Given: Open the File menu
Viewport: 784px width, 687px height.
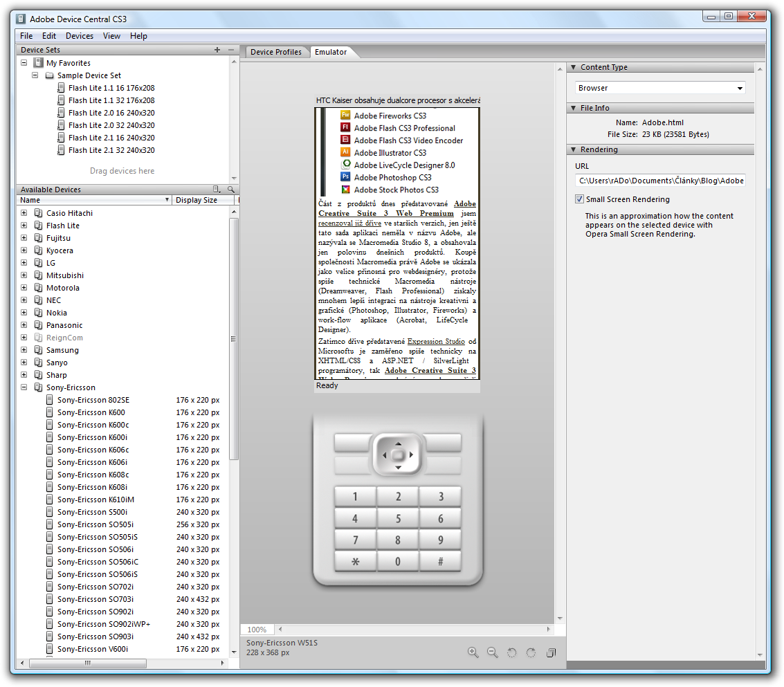Looking at the screenshot, I should click(26, 36).
